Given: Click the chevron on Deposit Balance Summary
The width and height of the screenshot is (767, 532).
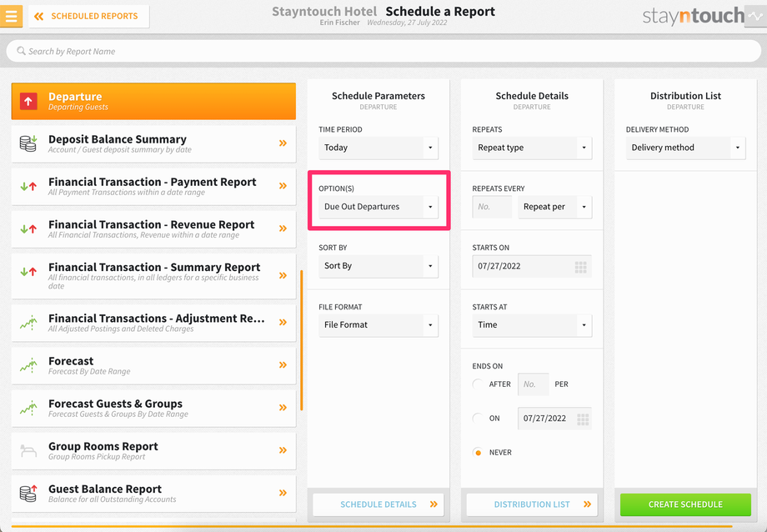Looking at the screenshot, I should pos(283,143).
